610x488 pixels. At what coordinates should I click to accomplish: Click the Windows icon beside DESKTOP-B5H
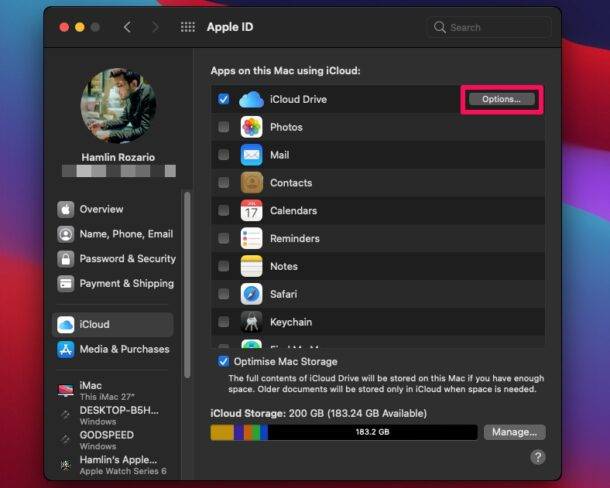[x=65, y=415]
